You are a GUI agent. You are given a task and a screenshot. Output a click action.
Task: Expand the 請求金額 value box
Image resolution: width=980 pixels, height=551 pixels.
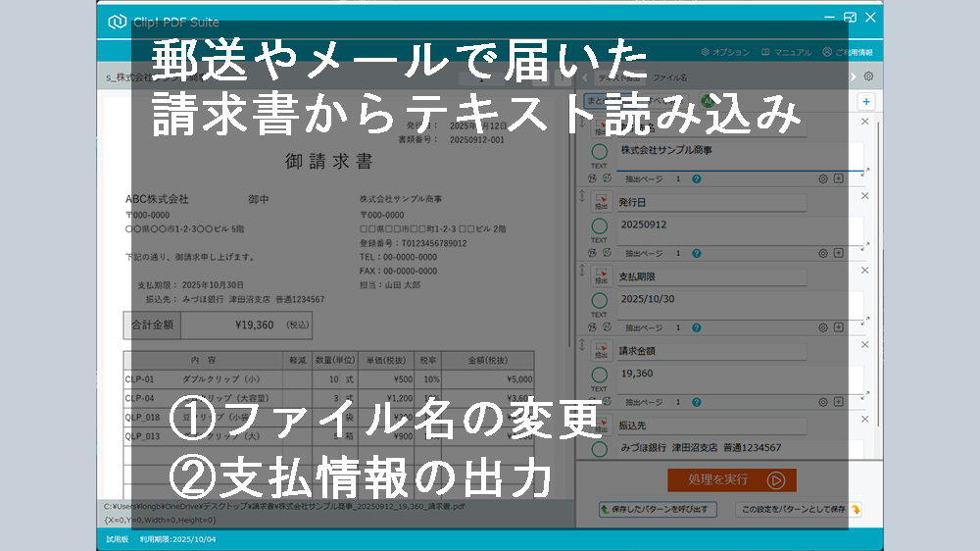(x=864, y=393)
